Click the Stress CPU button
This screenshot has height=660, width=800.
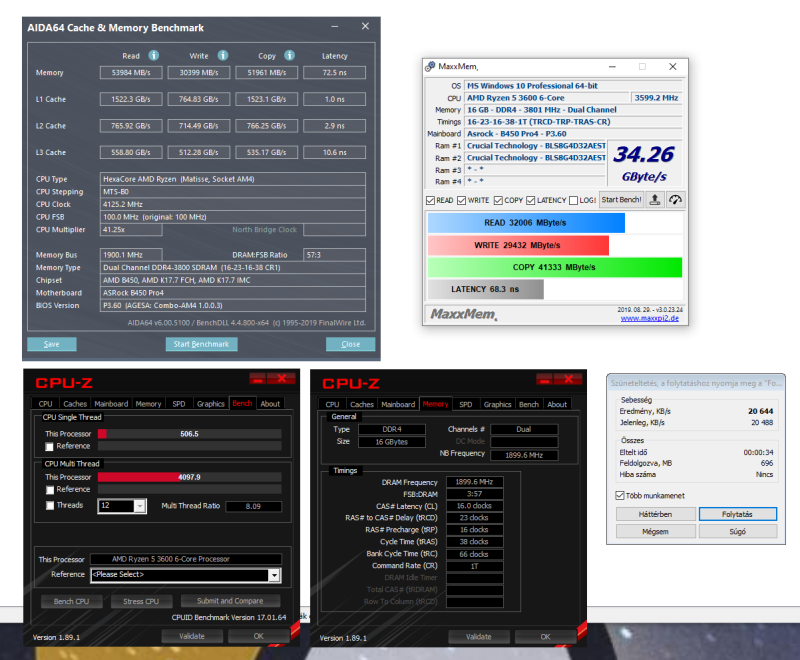[141, 601]
